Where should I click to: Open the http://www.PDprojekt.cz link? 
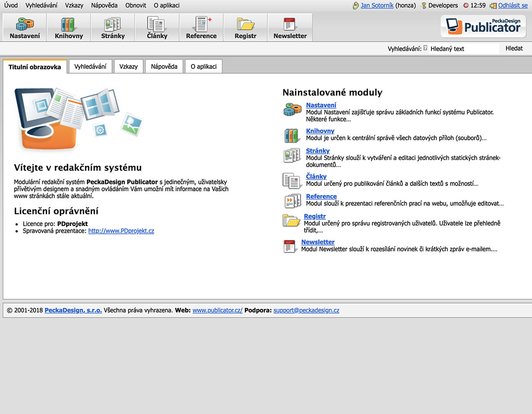pyautogui.click(x=121, y=231)
